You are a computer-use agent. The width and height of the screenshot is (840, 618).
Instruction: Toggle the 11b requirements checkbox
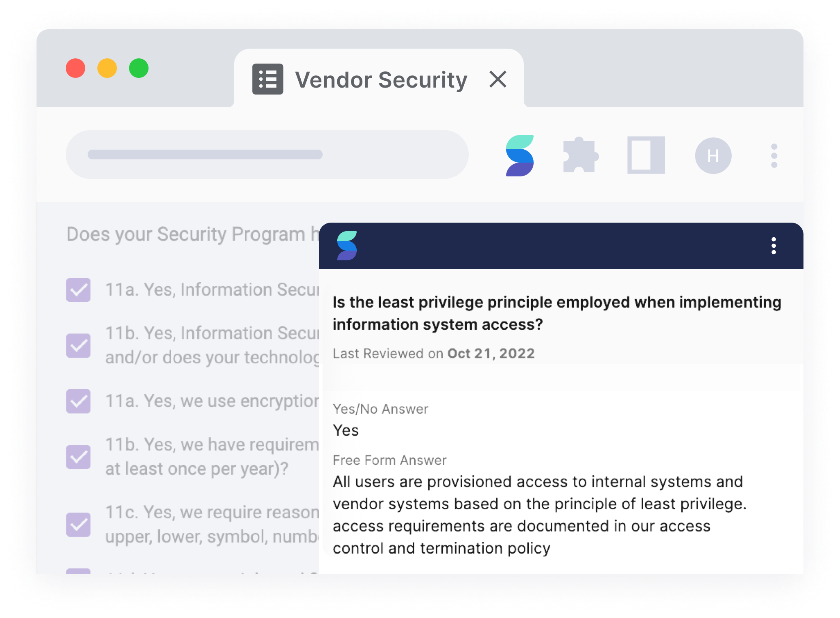point(78,457)
